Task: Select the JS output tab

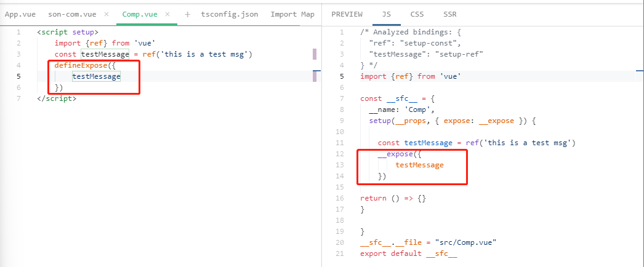Action: click(x=387, y=14)
